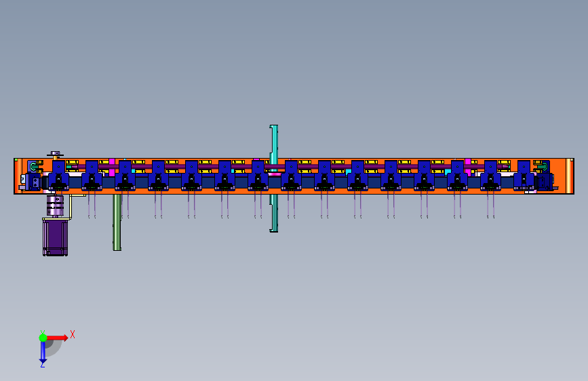Select the purple stepper motor in model
This screenshot has height=381, width=588.
click(x=55, y=237)
